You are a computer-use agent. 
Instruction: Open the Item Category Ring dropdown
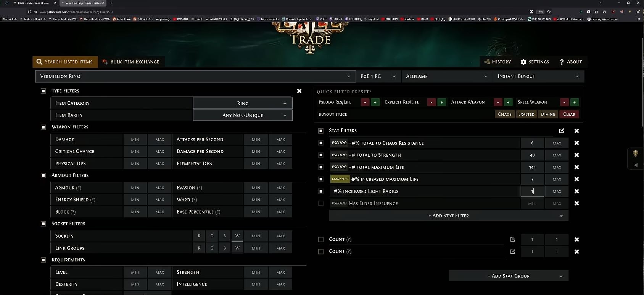(243, 103)
